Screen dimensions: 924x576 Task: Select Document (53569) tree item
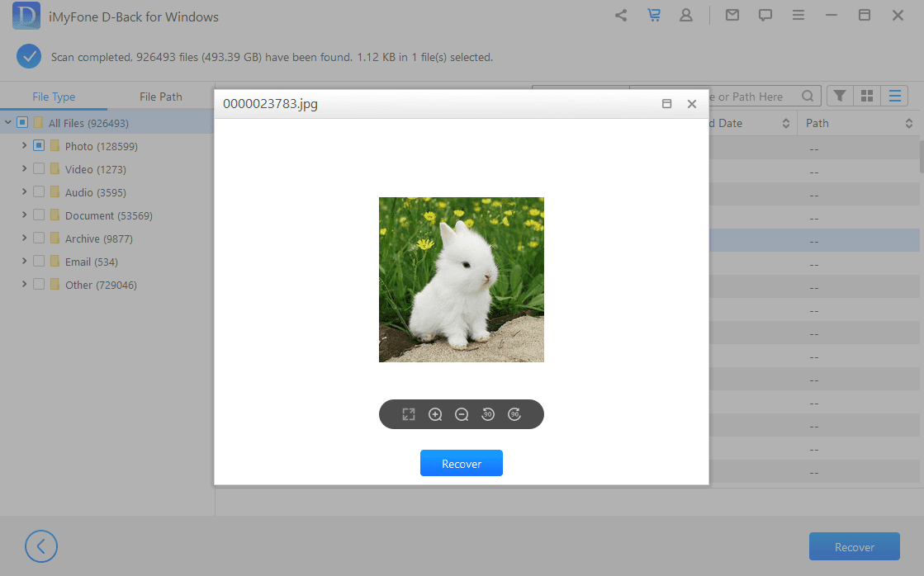pos(109,215)
